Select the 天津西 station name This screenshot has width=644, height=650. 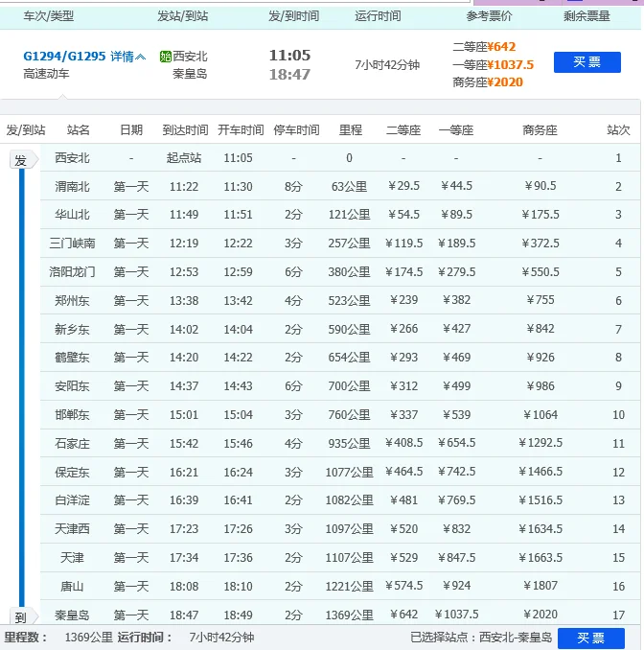pos(72,529)
